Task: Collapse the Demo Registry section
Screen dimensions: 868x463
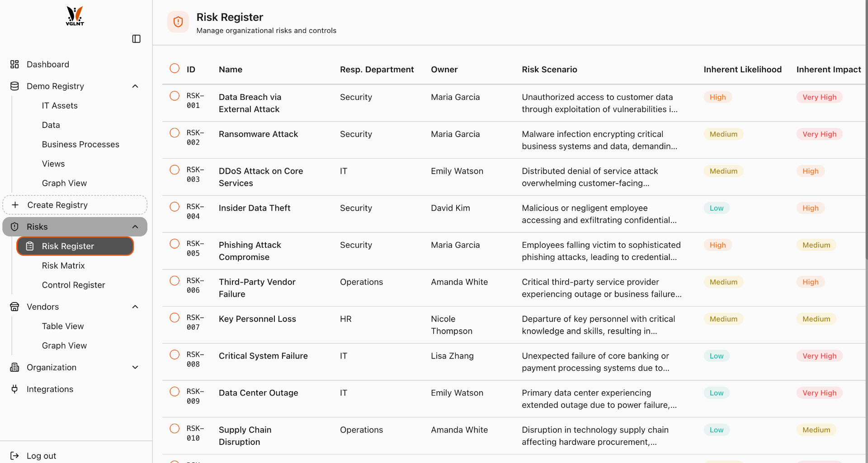Action: click(135, 86)
